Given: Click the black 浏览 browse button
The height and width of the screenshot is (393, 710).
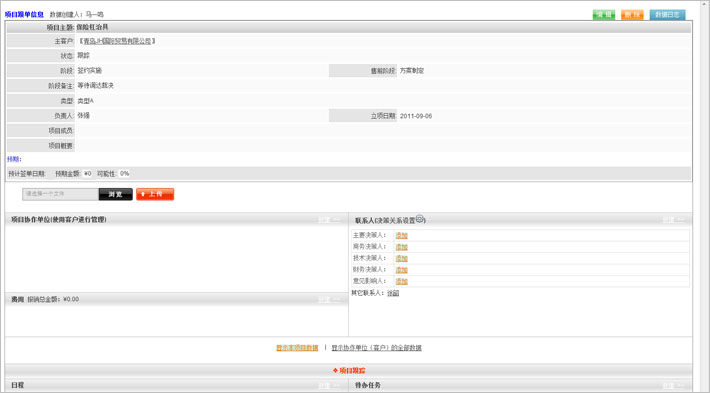Looking at the screenshot, I should (115, 194).
